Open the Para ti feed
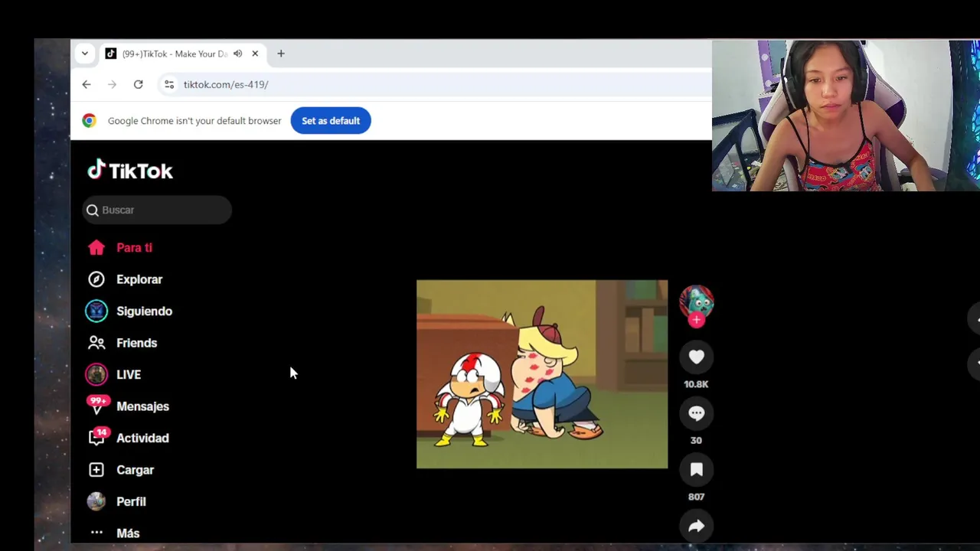 [x=134, y=248]
